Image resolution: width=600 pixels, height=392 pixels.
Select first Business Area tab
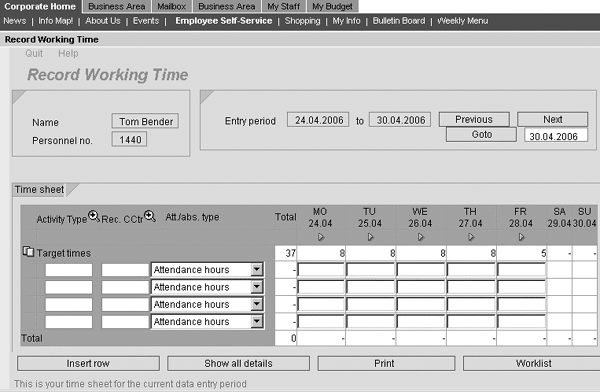[117, 7]
